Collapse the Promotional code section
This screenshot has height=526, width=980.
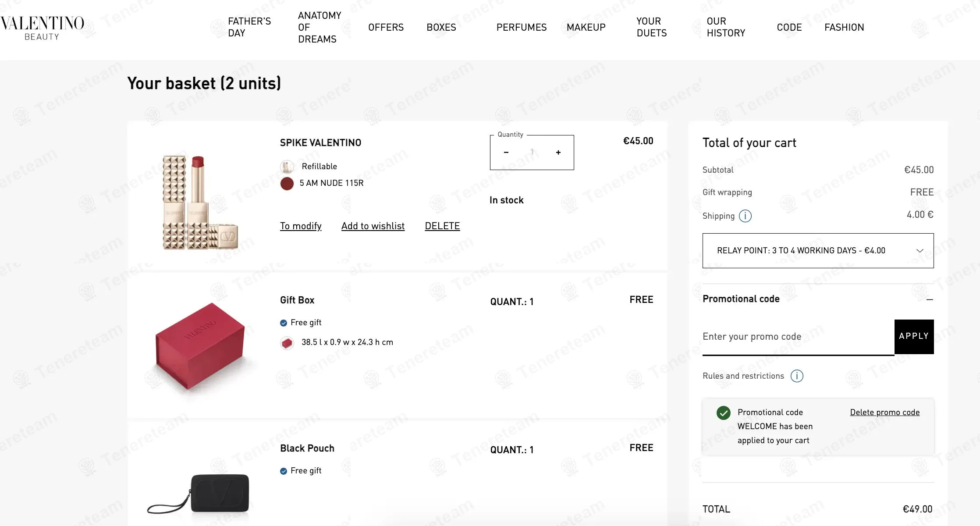click(x=930, y=299)
